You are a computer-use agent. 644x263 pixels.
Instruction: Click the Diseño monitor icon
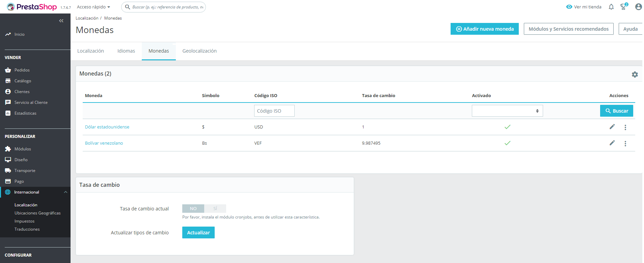8,160
